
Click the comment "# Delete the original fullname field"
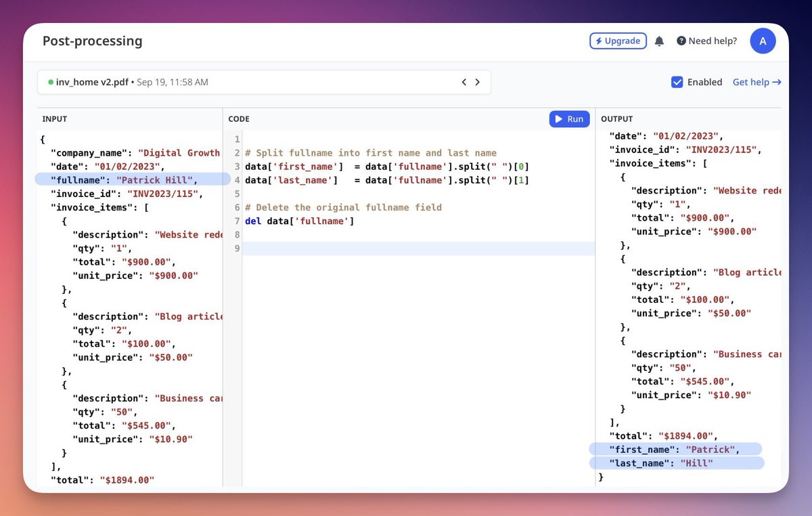point(343,207)
